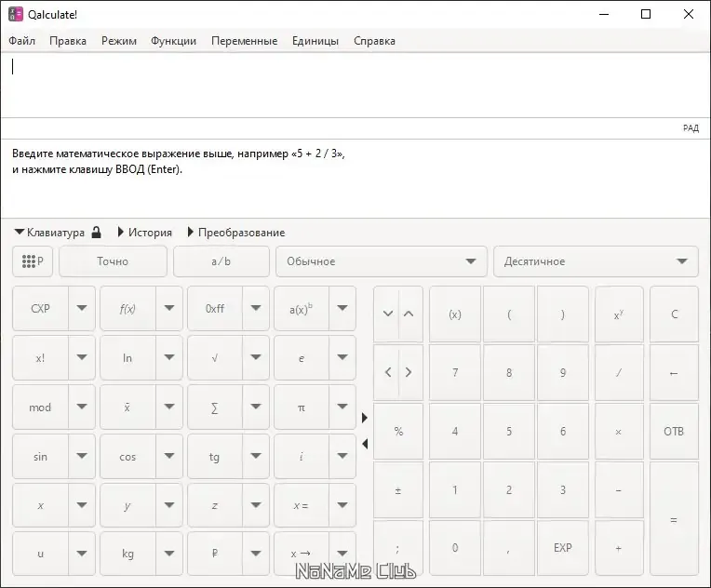Click the square root key
The height and width of the screenshot is (588, 711).
215,358
